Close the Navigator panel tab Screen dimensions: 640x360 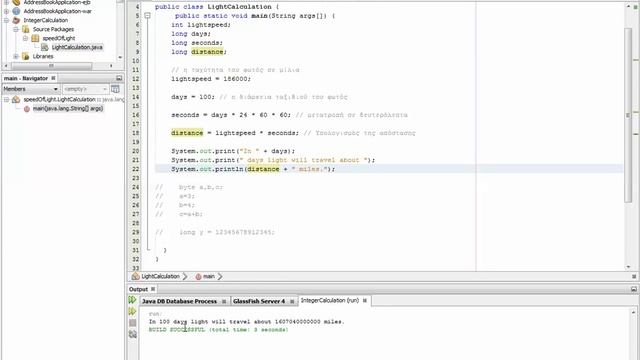point(53,78)
